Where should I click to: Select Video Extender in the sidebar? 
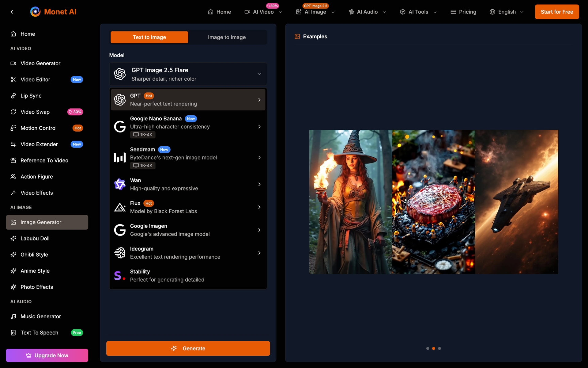pyautogui.click(x=47, y=144)
